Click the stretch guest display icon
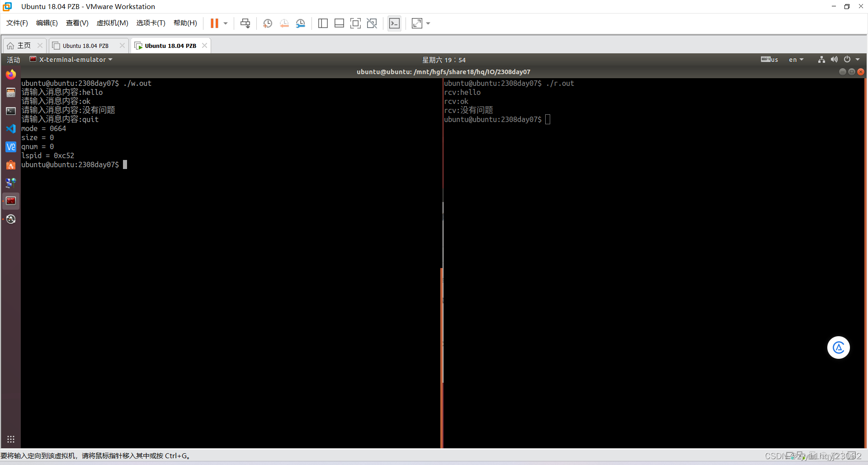 [x=417, y=23]
